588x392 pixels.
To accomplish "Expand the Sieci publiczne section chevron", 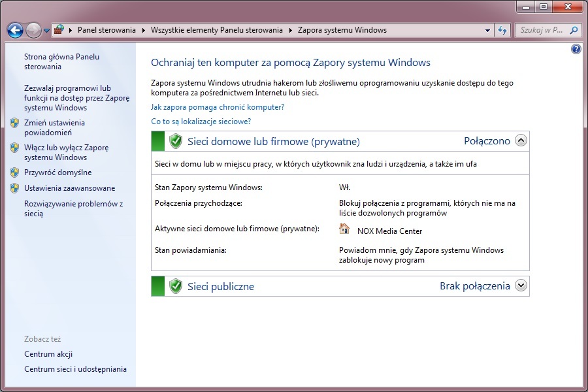I will 521,286.
